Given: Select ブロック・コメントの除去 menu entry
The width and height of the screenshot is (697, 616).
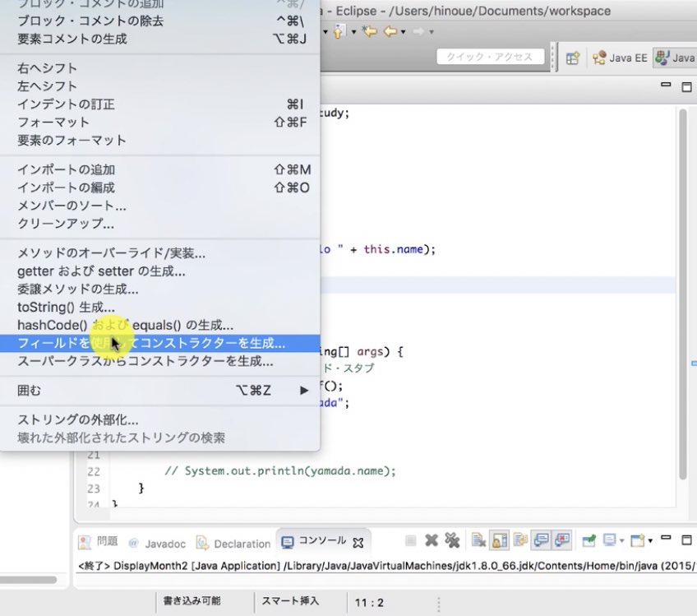Looking at the screenshot, I should click(160, 21).
